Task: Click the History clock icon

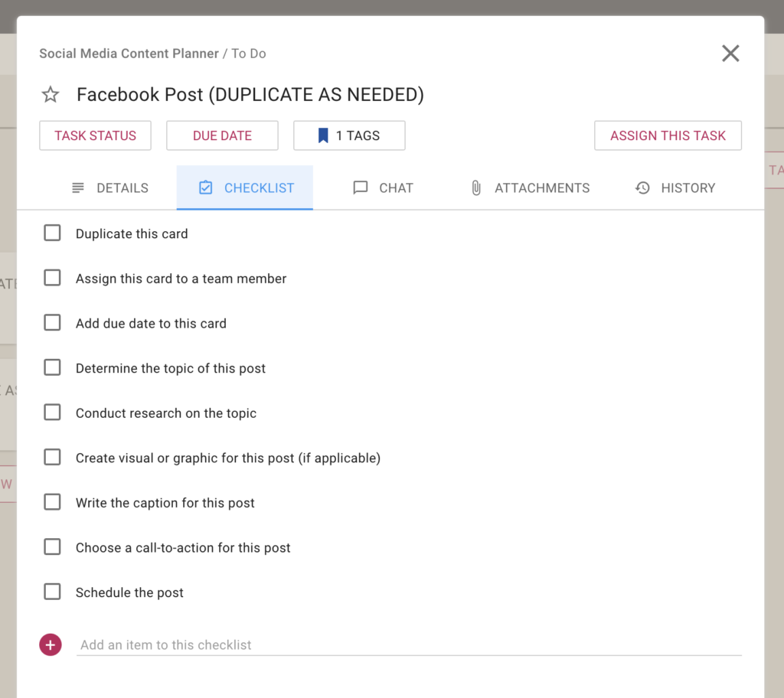Action: pyautogui.click(x=642, y=188)
